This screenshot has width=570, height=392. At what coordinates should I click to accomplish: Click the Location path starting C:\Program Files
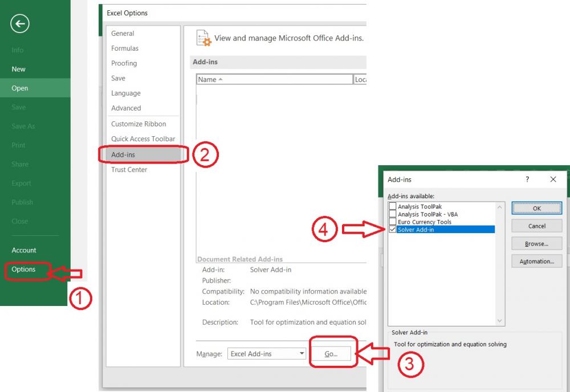tap(308, 303)
